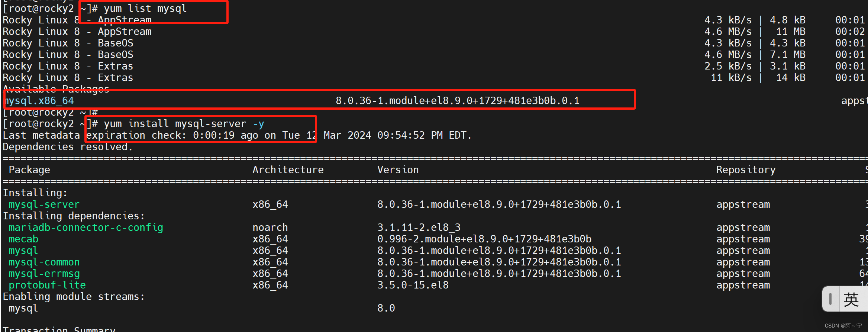Click the '0.996-2.module+el8.9.0+1729+481e3b0b' mecab version
The image size is (868, 332).
[x=484, y=239]
